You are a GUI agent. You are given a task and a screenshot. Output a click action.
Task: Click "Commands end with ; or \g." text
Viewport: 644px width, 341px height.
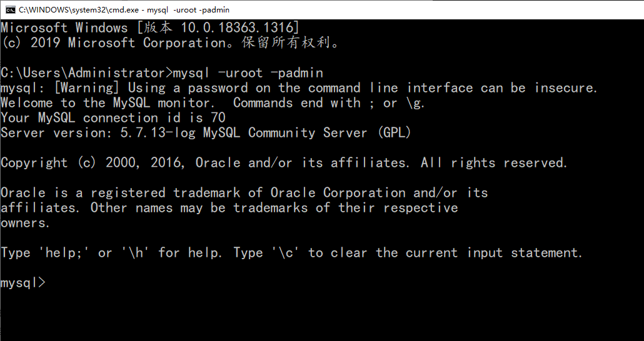329,103
